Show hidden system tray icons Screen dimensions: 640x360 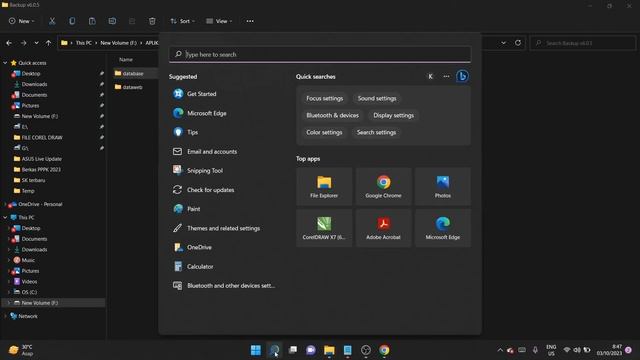[500, 350]
